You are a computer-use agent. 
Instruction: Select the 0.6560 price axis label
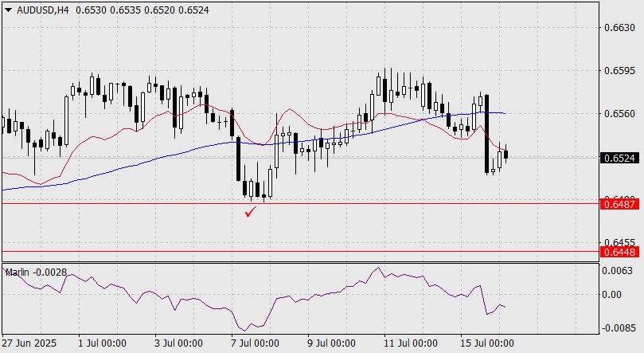619,114
